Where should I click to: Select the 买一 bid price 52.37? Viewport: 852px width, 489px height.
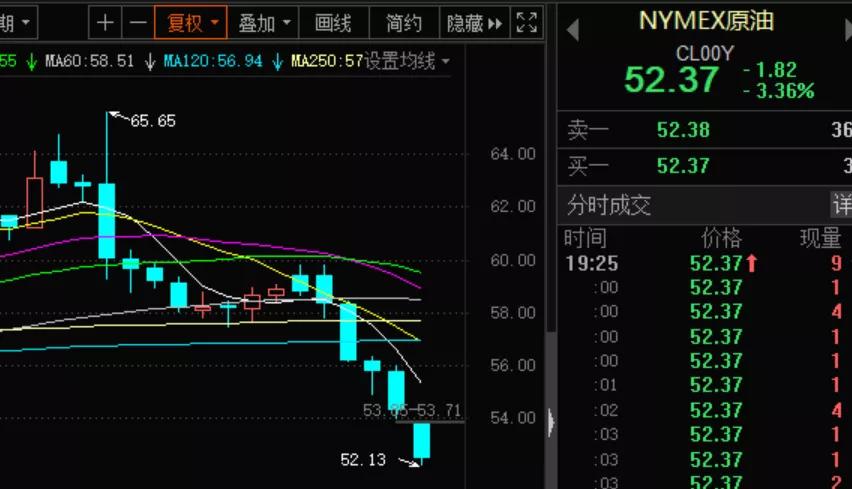683,166
